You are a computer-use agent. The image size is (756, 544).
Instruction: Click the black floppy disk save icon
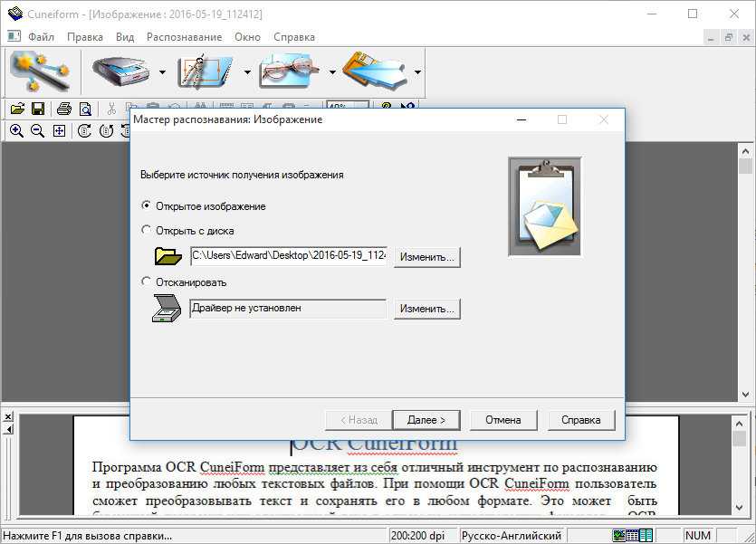point(38,109)
